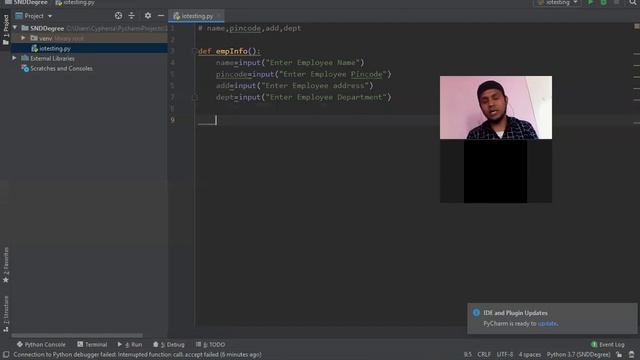Click the "Enter Employee Name" string

[313, 62]
